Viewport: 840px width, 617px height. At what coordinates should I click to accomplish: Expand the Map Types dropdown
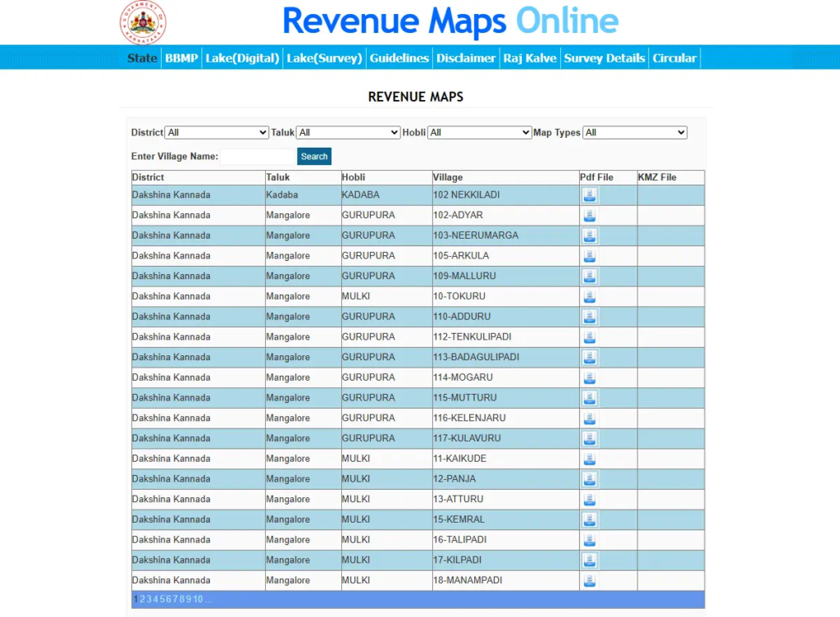pyautogui.click(x=635, y=132)
